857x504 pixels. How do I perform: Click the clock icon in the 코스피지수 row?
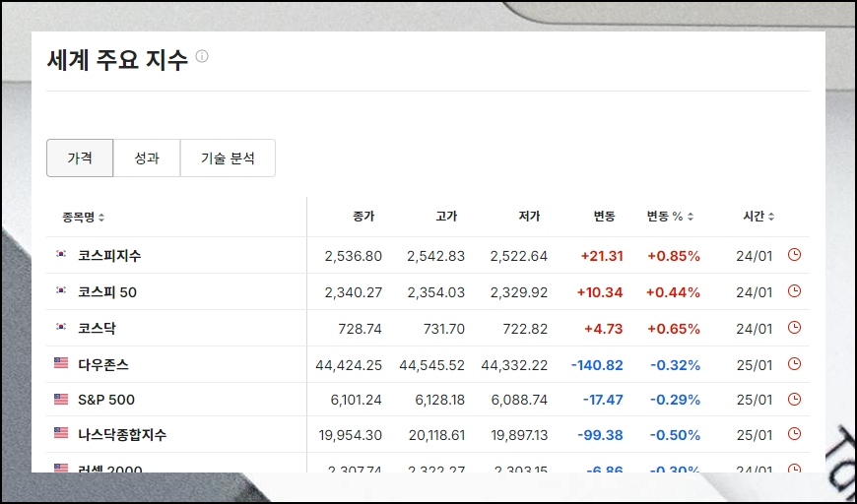pyautogui.click(x=794, y=254)
